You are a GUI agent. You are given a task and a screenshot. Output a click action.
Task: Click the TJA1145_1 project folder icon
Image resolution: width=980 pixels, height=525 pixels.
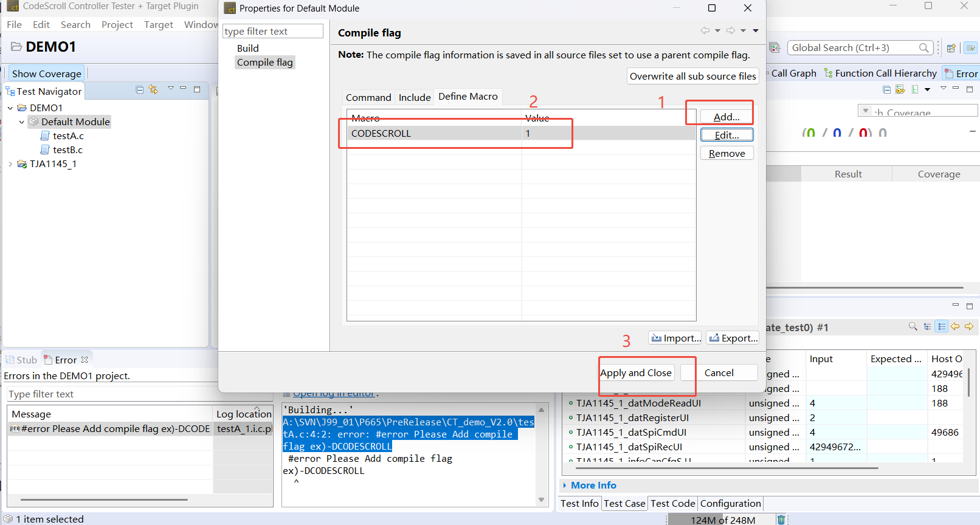22,164
